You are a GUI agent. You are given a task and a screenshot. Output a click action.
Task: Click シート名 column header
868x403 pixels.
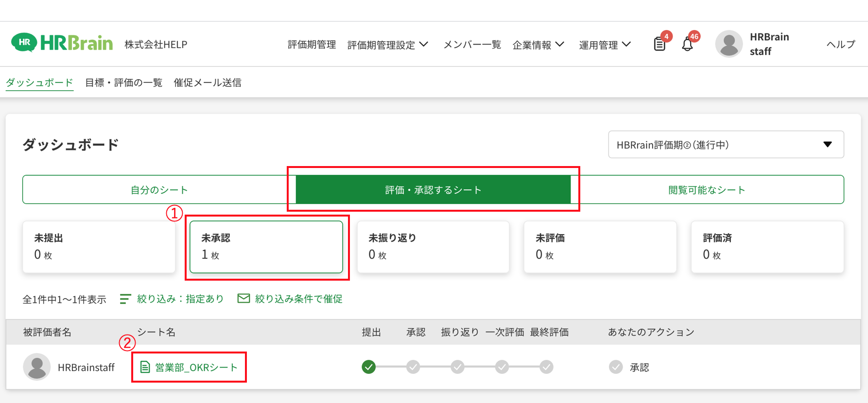[156, 332]
